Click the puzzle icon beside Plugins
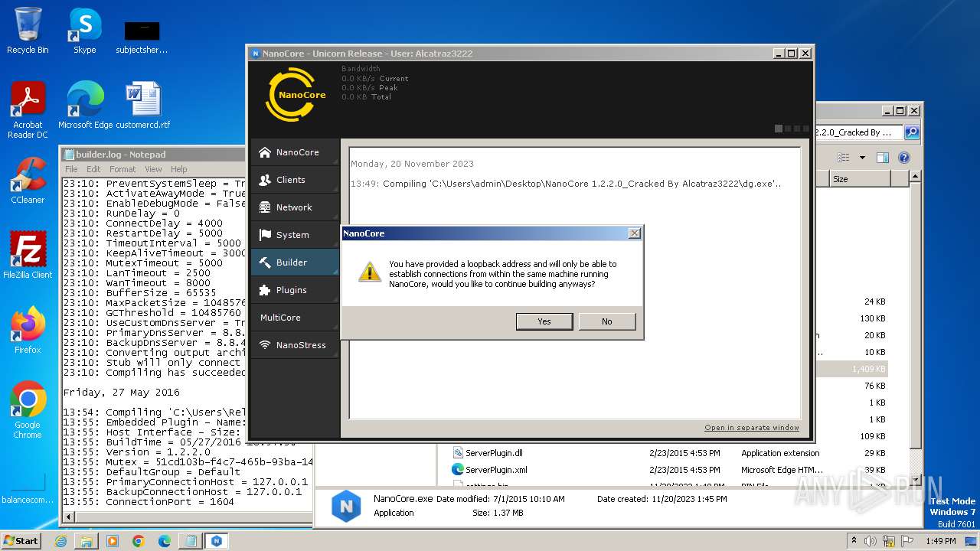This screenshot has width=980, height=551. tap(265, 290)
